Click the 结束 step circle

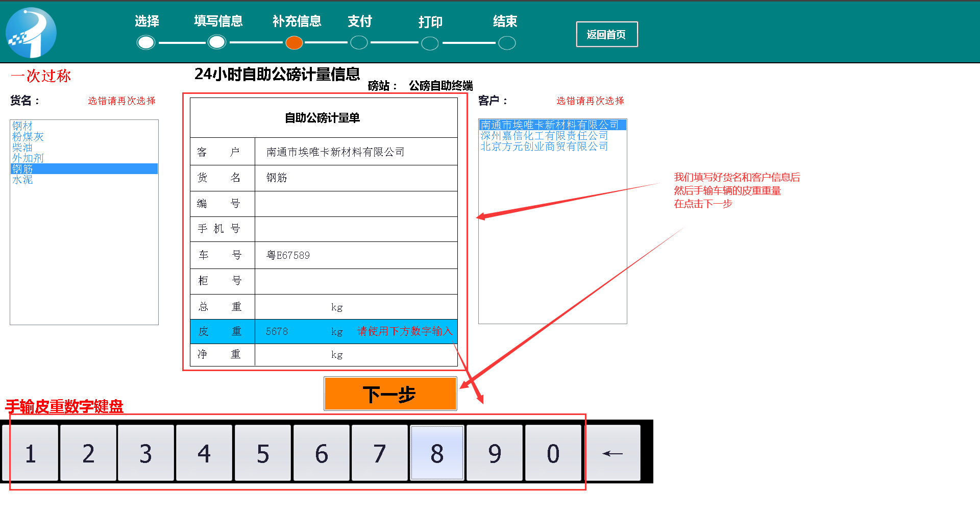(506, 43)
